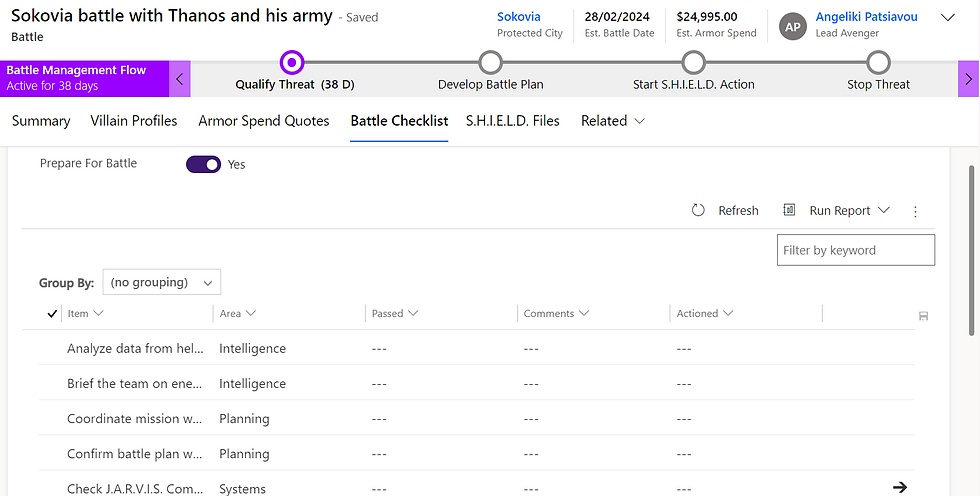
Task: Toggle the Prepare For Battle switch
Action: coord(204,164)
